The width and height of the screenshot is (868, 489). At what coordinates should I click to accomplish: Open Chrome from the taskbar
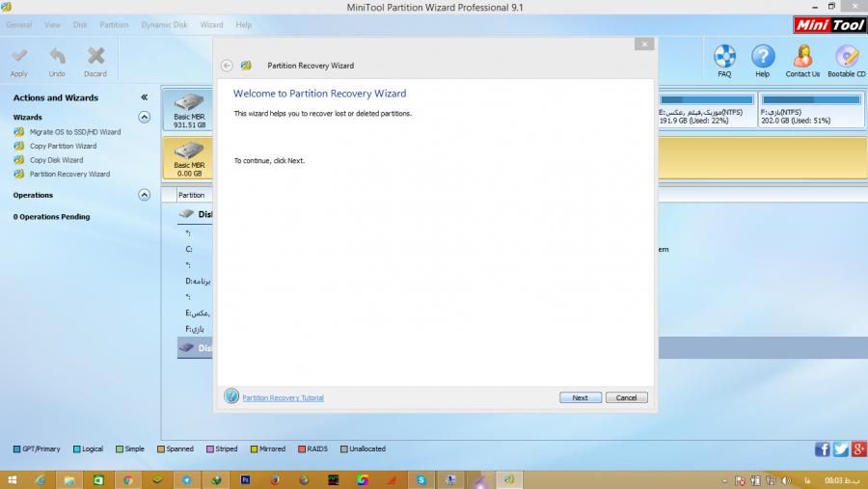pyautogui.click(x=128, y=480)
